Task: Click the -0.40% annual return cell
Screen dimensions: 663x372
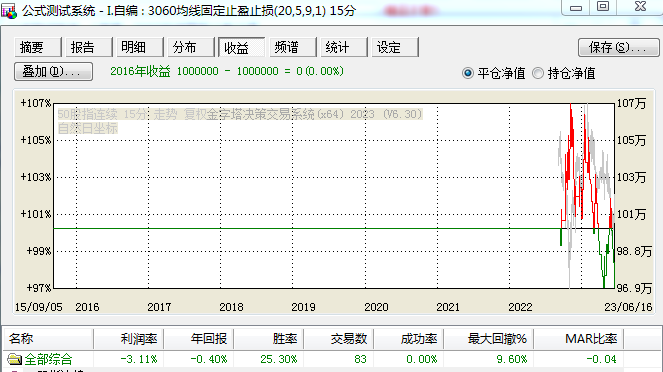Action: pos(209,359)
